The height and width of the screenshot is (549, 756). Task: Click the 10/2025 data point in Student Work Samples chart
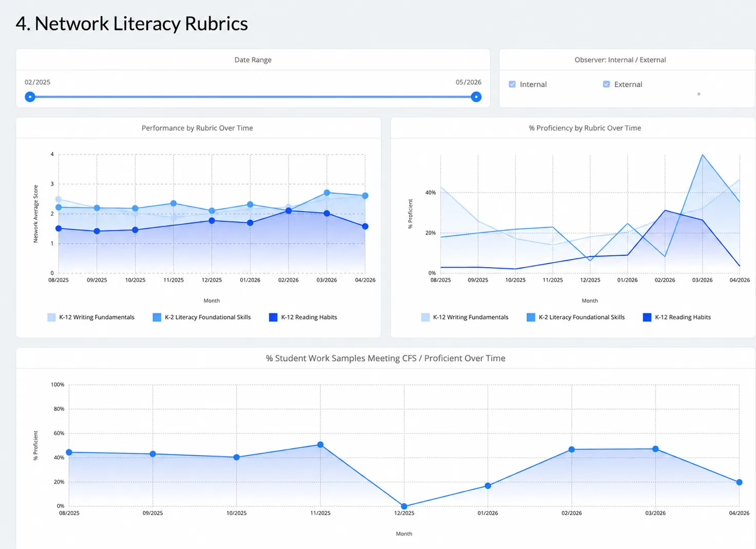(236, 457)
